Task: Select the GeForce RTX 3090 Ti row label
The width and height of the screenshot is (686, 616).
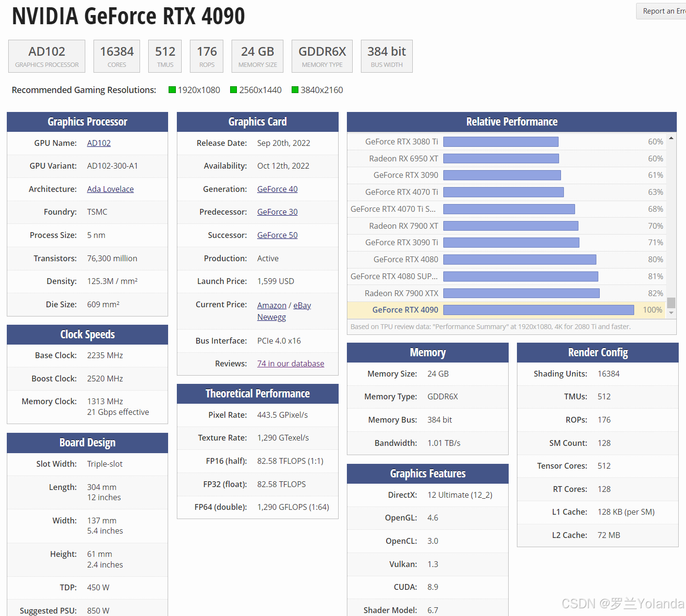Action: point(402,242)
